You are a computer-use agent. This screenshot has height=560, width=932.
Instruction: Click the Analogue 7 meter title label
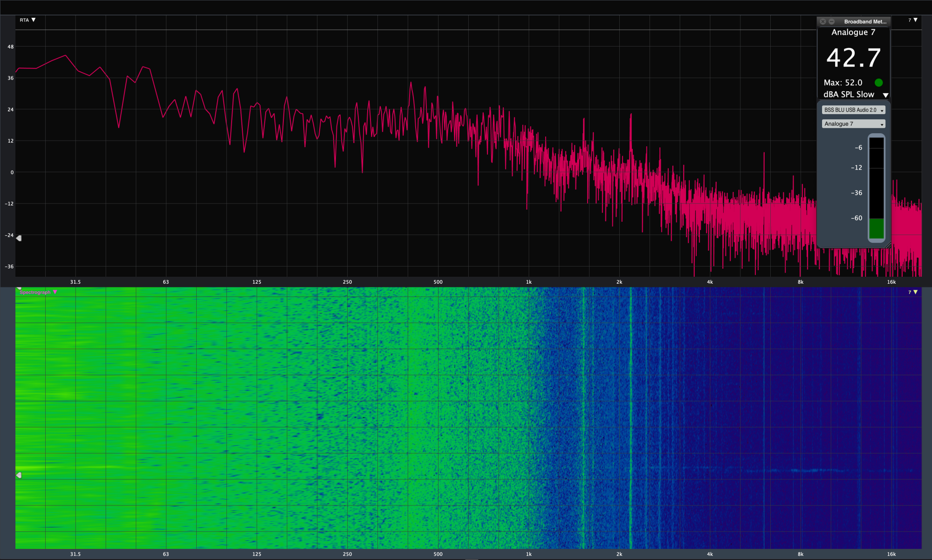[853, 32]
